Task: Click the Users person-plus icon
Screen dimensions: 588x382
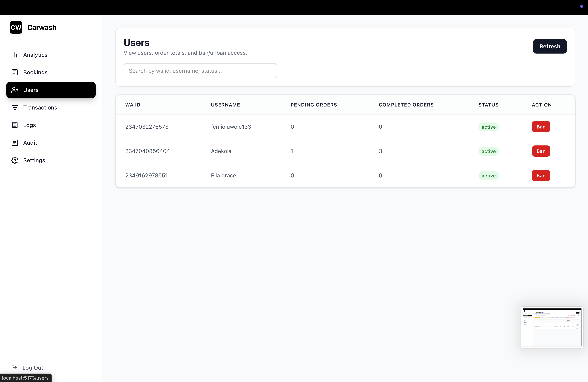Action: coord(15,90)
